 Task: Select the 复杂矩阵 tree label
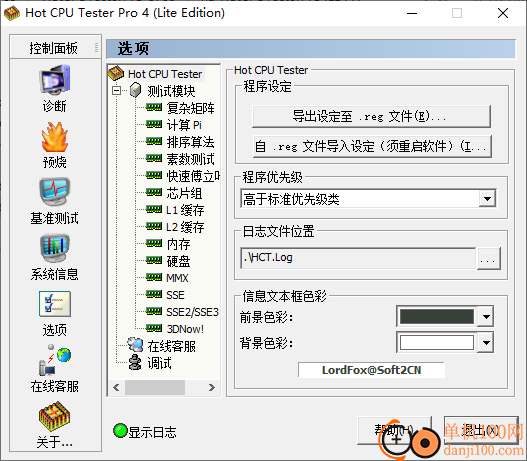[191, 108]
